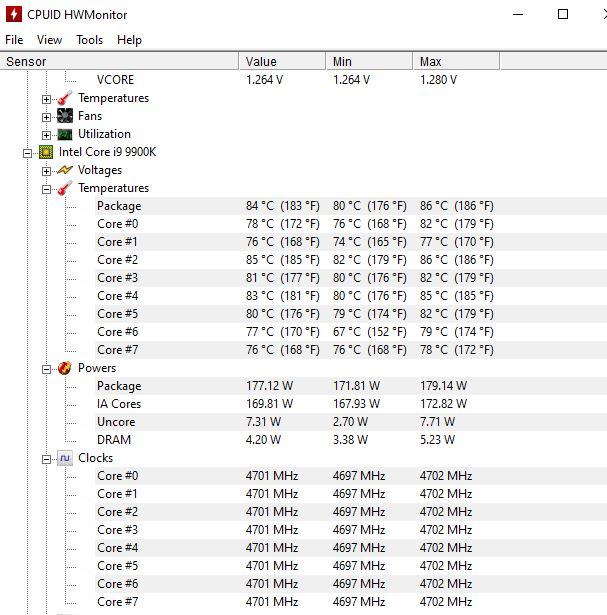Click the VCORE max 1.280 V
The width and height of the screenshot is (607, 615).
tap(438, 80)
